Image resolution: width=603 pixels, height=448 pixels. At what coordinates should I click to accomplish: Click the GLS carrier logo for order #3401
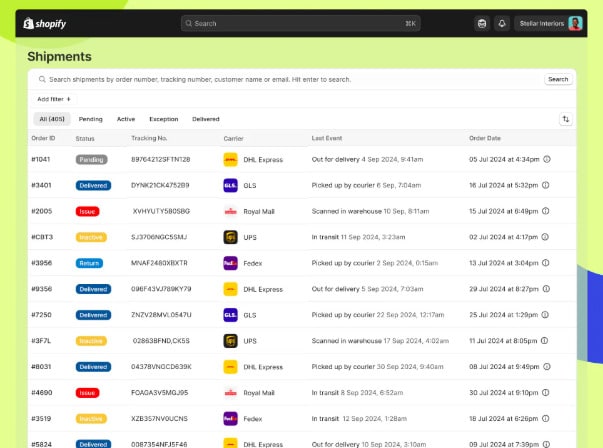tap(230, 185)
